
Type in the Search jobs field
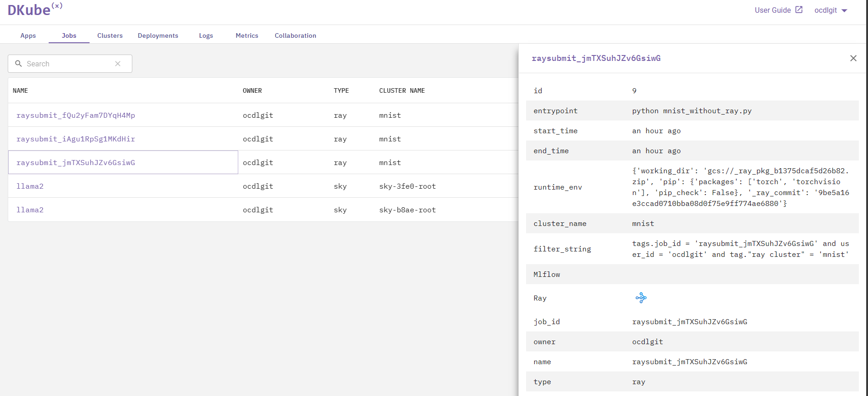(68, 64)
